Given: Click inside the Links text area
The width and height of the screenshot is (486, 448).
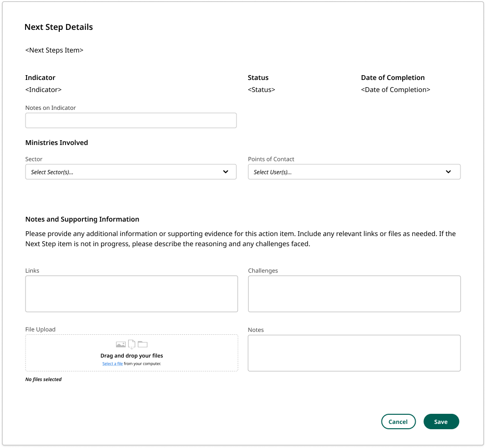Looking at the screenshot, I should pos(131,294).
